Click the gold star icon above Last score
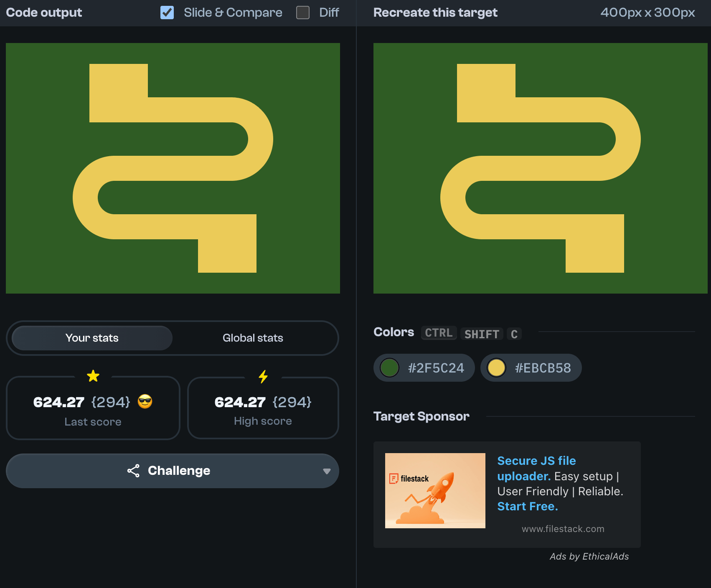711x588 pixels. click(x=93, y=376)
